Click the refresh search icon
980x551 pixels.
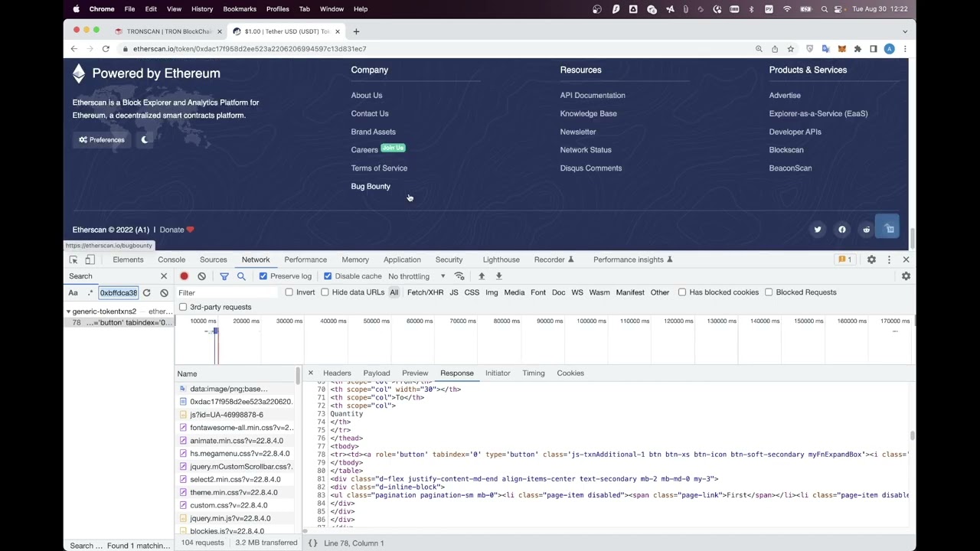coord(146,292)
